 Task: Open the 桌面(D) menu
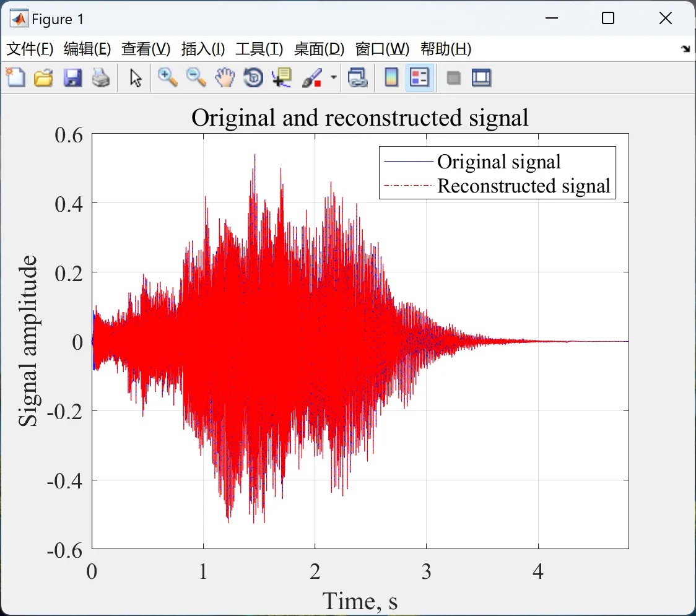[x=319, y=49]
